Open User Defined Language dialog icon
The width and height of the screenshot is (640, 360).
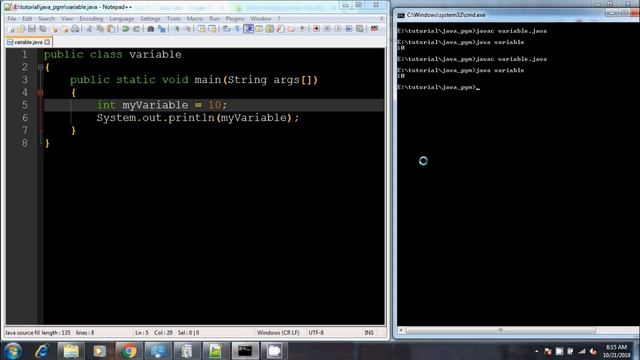(x=259, y=29)
